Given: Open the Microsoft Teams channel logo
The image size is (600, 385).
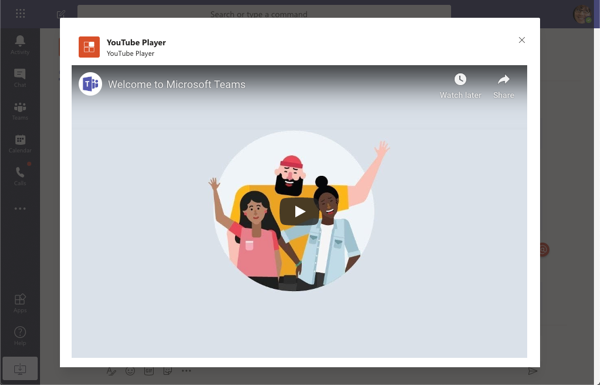Looking at the screenshot, I should click(90, 84).
